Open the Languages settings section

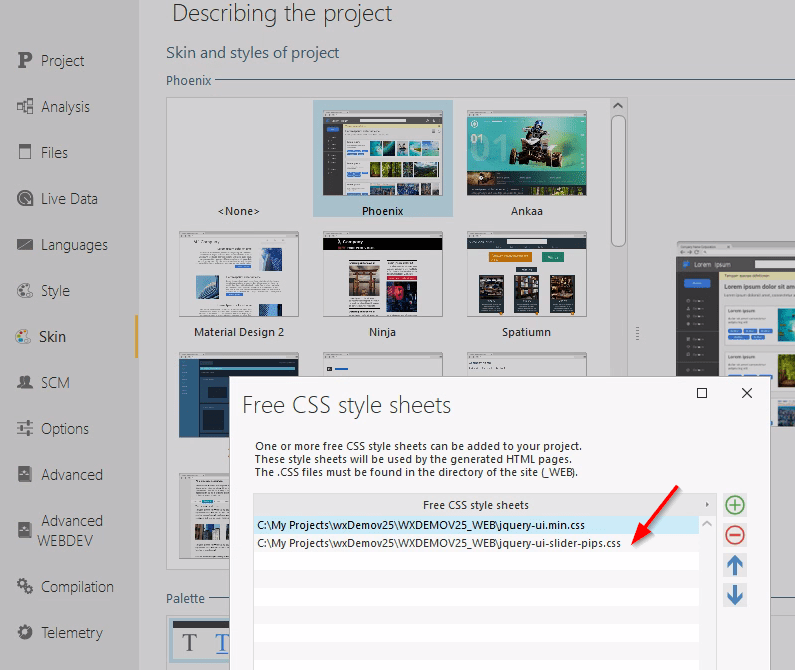(73, 245)
